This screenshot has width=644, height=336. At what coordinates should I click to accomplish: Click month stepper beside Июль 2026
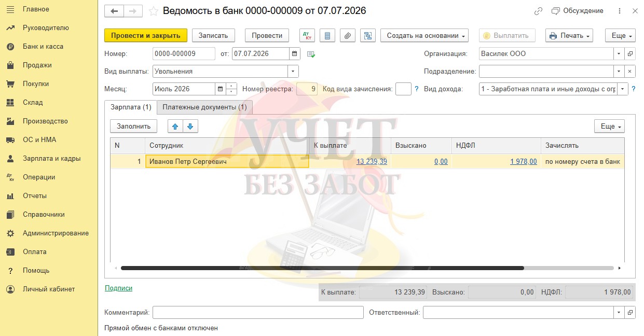(231, 89)
